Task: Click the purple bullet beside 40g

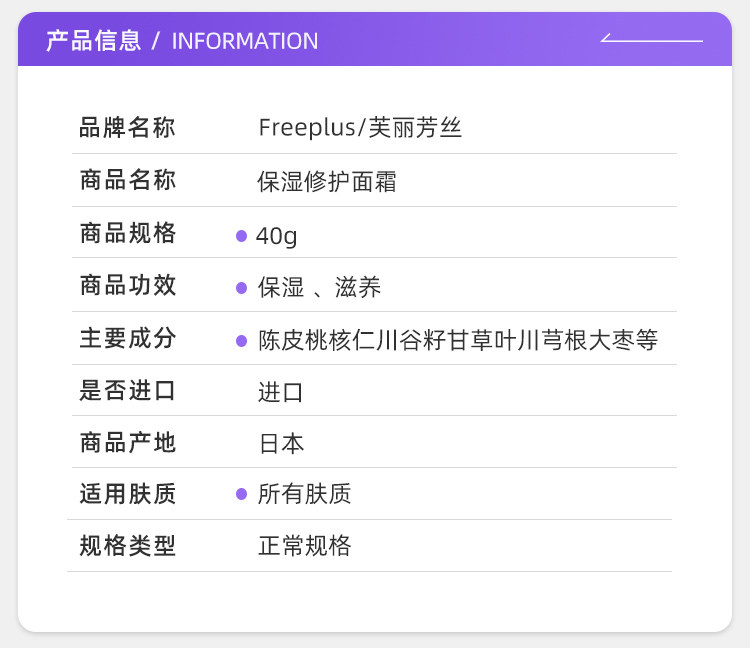Action: coord(241,236)
